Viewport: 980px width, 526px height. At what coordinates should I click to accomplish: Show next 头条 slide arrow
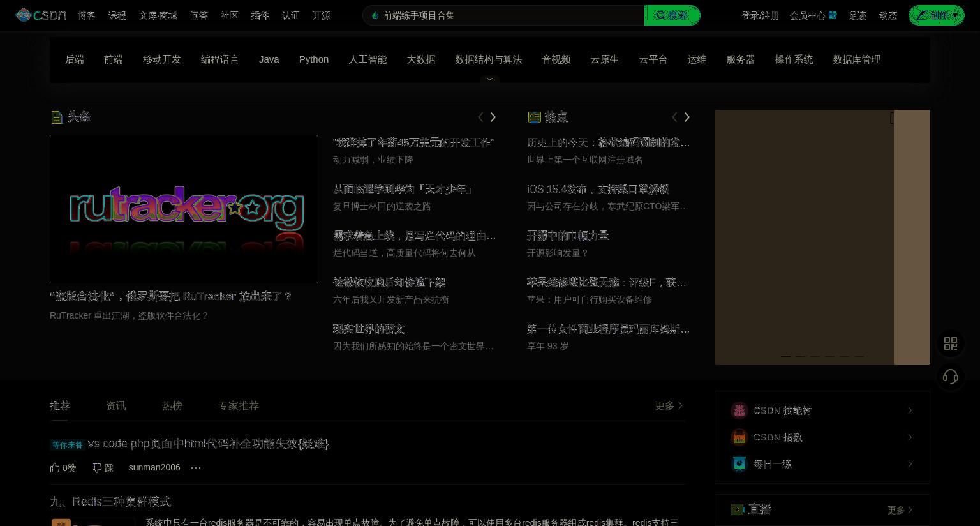click(493, 117)
